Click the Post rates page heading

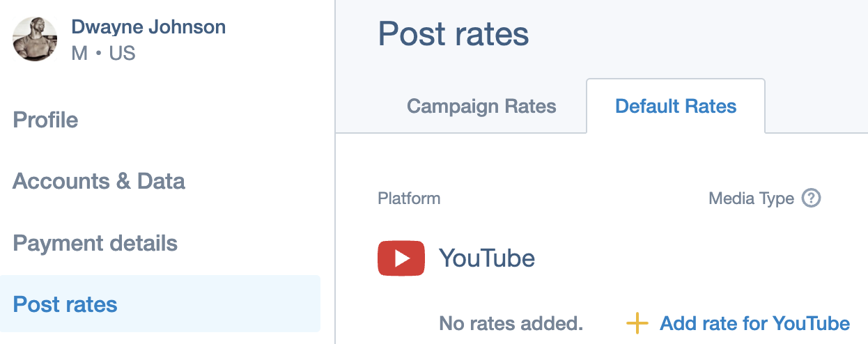pyautogui.click(x=454, y=33)
